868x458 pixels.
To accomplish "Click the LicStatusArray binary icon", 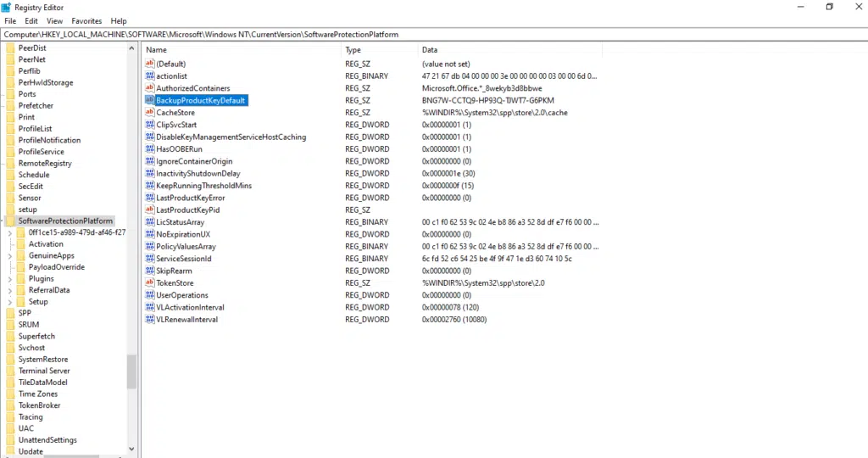I will tap(149, 222).
